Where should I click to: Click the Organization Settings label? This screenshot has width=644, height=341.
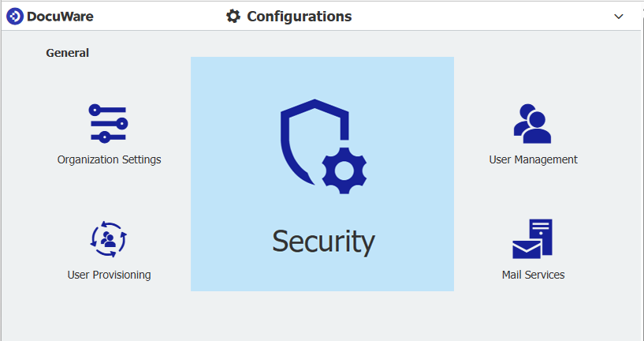point(109,159)
